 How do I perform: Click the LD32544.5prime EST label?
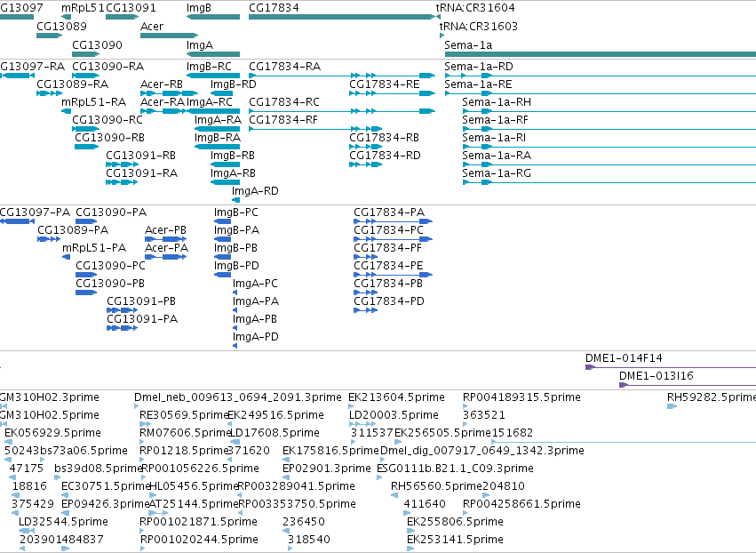(x=64, y=522)
